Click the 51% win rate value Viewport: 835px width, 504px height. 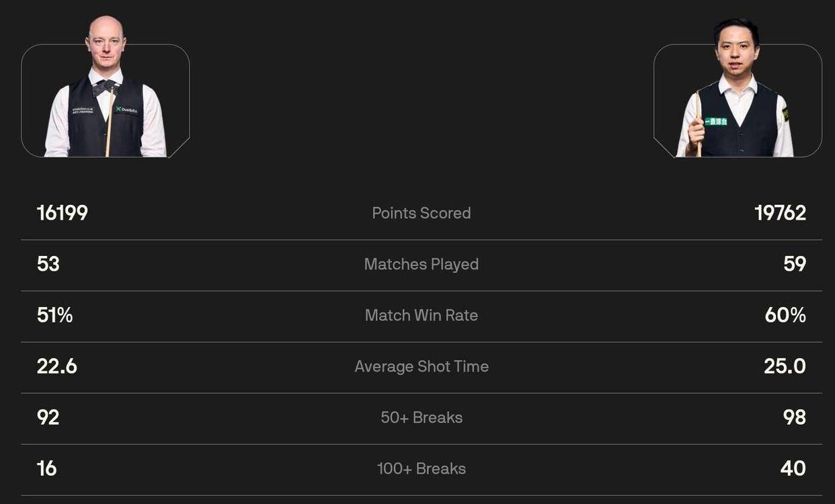pos(54,315)
